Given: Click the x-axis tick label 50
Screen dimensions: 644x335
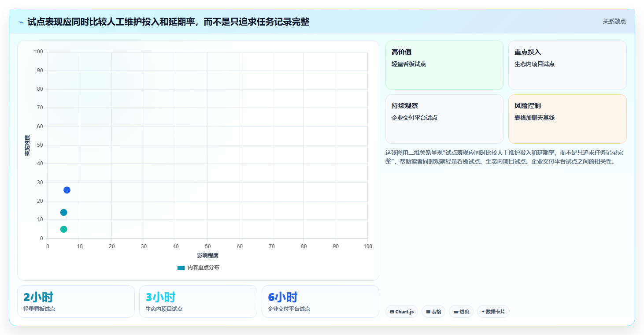Looking at the screenshot, I should click(x=207, y=246).
